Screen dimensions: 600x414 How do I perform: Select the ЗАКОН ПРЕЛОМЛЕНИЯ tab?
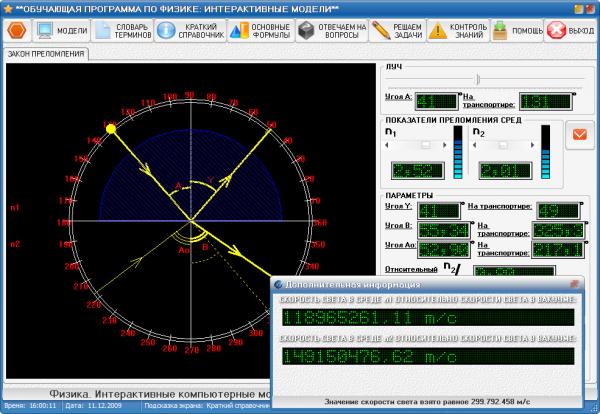click(x=46, y=54)
